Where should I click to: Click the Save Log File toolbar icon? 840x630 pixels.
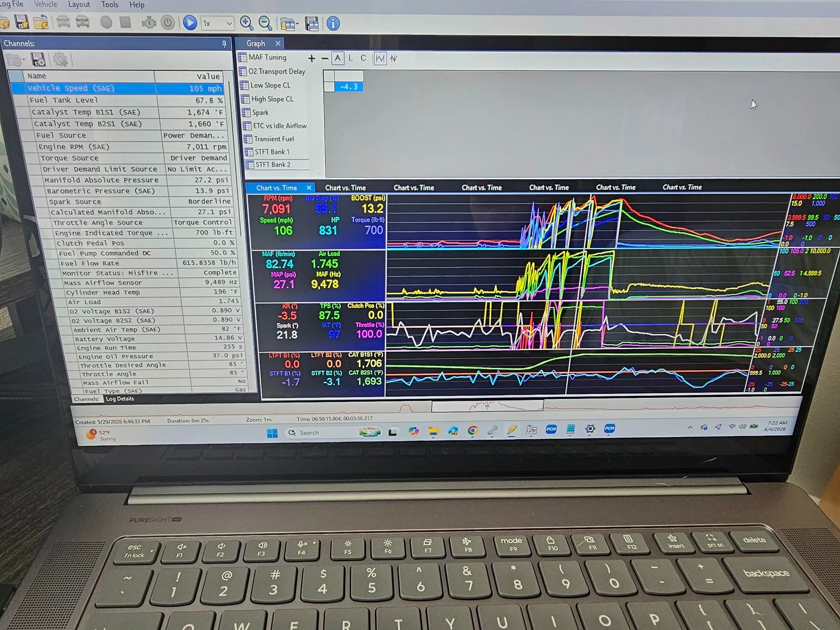point(21,22)
